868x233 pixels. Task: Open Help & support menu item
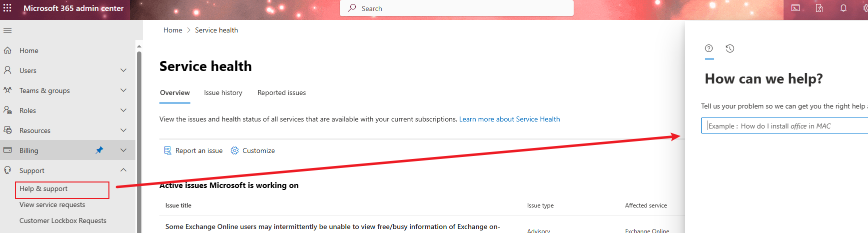(62, 189)
